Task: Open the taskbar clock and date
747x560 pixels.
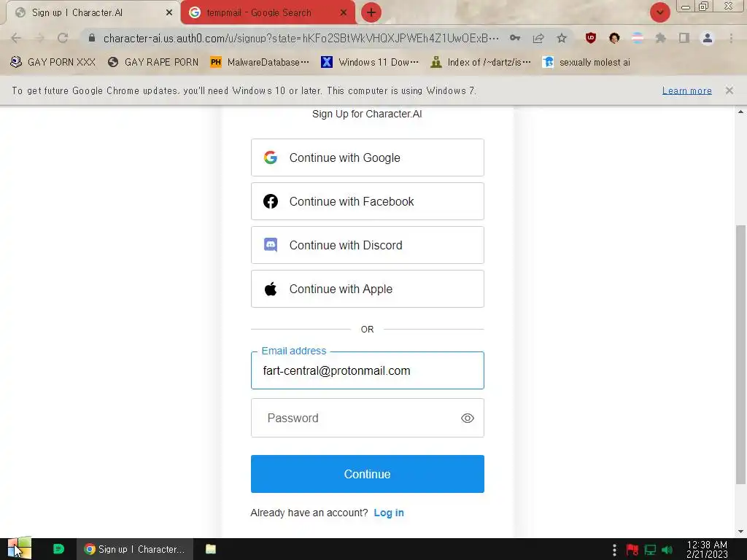Action: pos(707,550)
